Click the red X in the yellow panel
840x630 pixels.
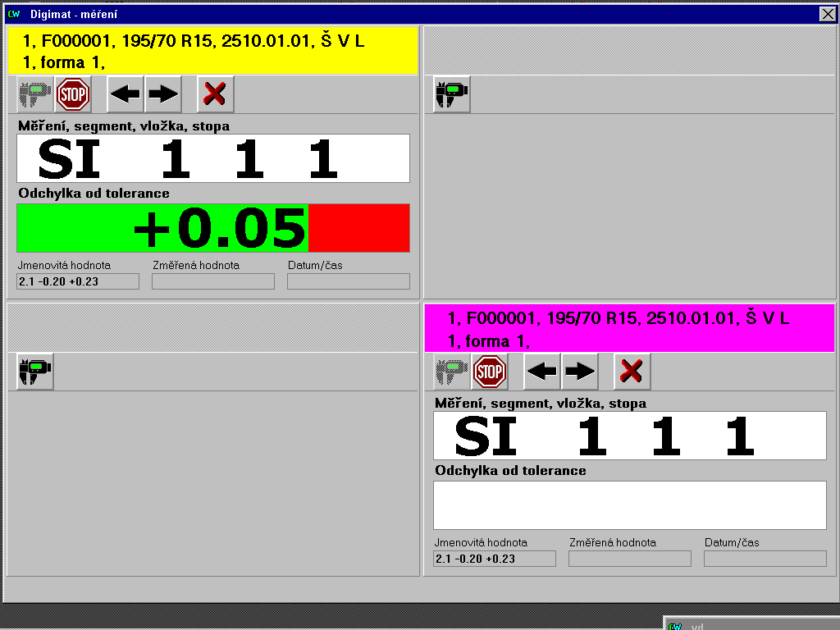(215, 94)
